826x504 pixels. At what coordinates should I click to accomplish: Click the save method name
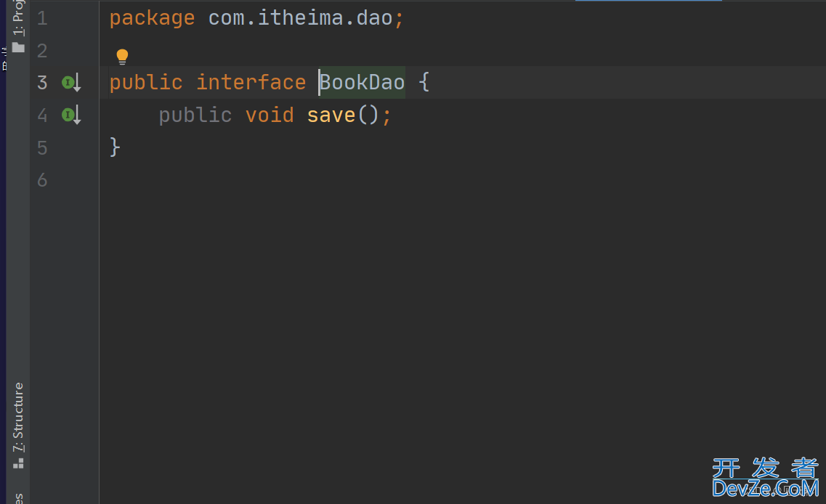click(x=331, y=115)
